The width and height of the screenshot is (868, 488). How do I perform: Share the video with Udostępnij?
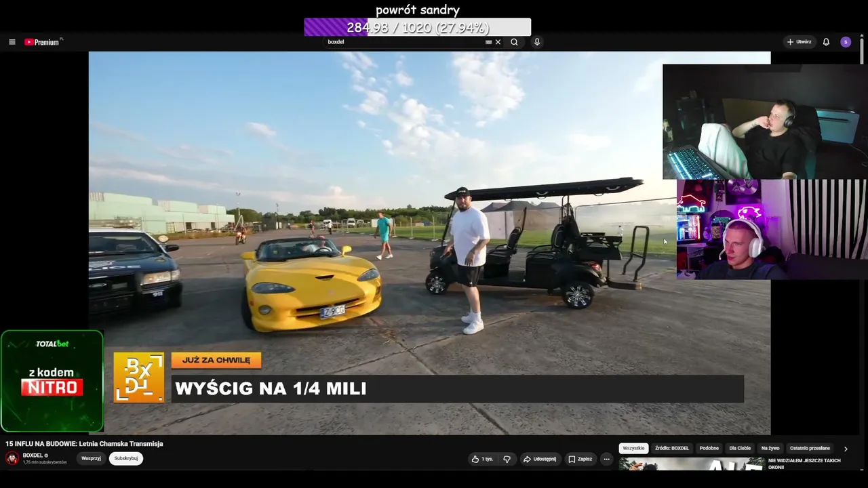tap(539, 459)
